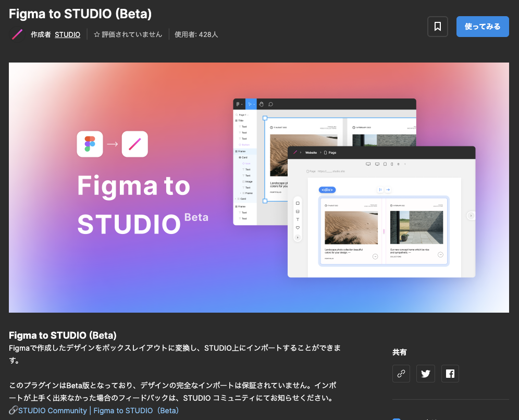Share the plugin on Facebook
The width and height of the screenshot is (519, 420).
coord(450,374)
